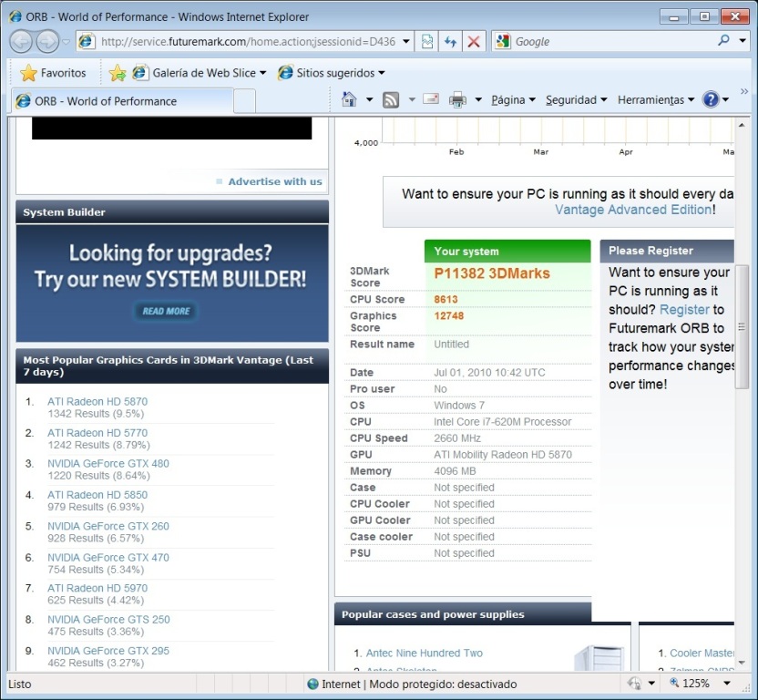This screenshot has width=758, height=700.
Task: Expand the address bar URL history dropdown
Action: point(406,42)
